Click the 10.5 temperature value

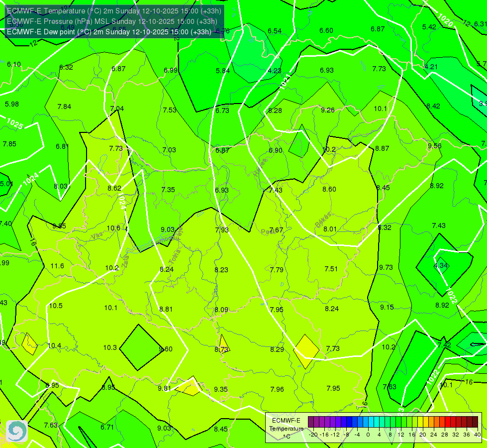[56, 306]
